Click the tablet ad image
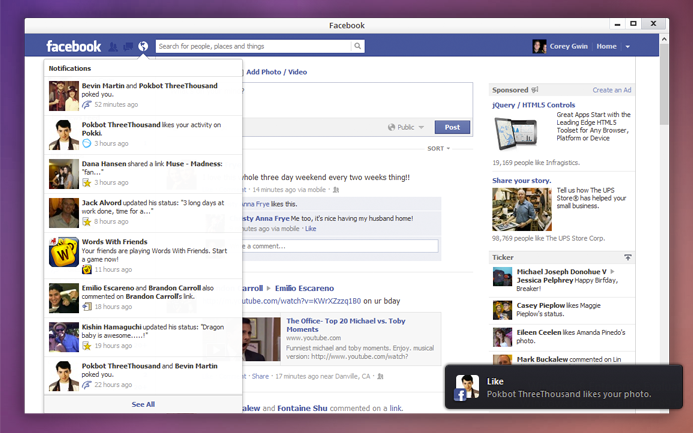Screen dimensions: 693x433 pos(516,133)
